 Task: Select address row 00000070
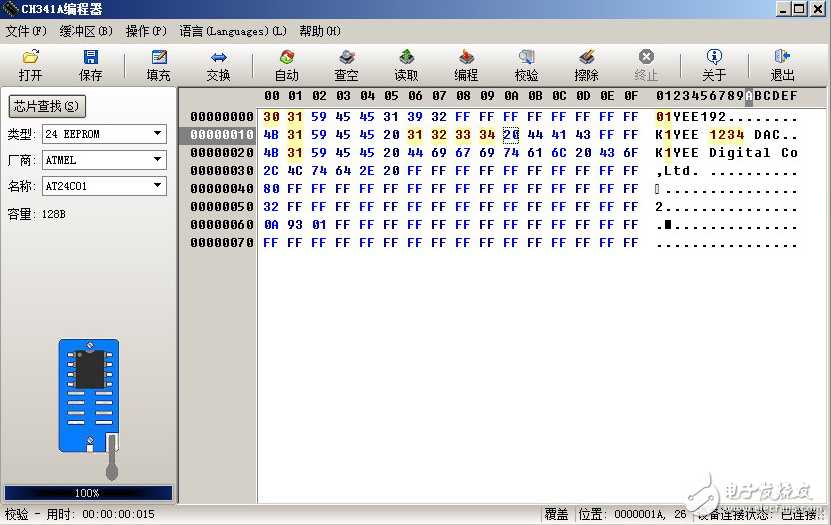click(x=222, y=243)
